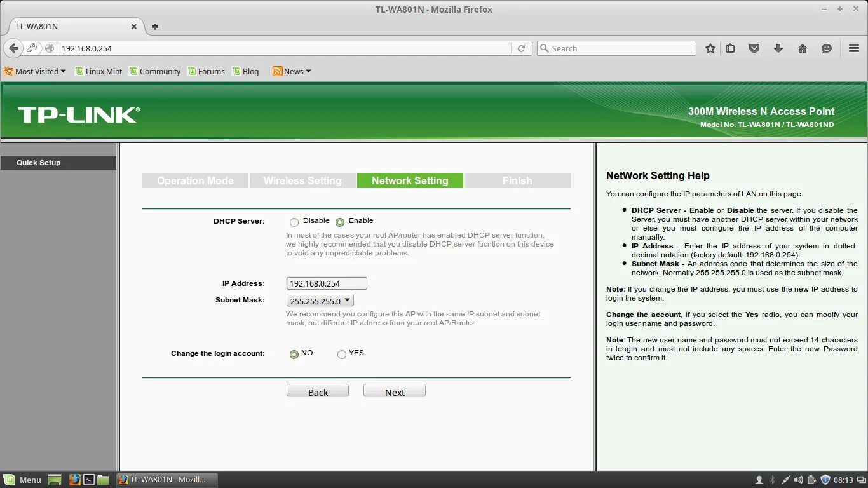The width and height of the screenshot is (868, 488).
Task: Open the Forums bookmark
Action: 207,71
